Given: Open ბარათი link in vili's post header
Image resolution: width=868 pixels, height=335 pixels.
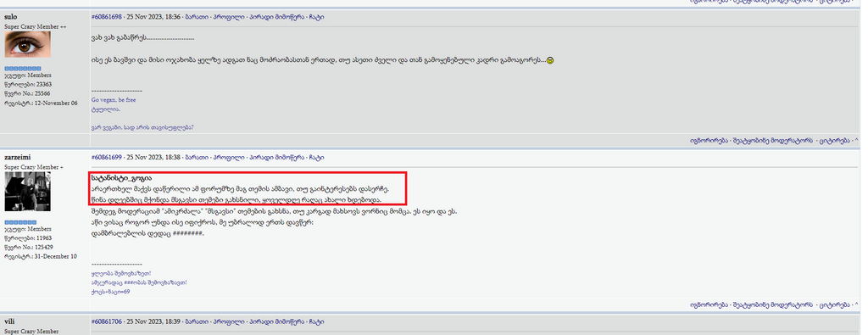Looking at the screenshot, I should [197, 321].
